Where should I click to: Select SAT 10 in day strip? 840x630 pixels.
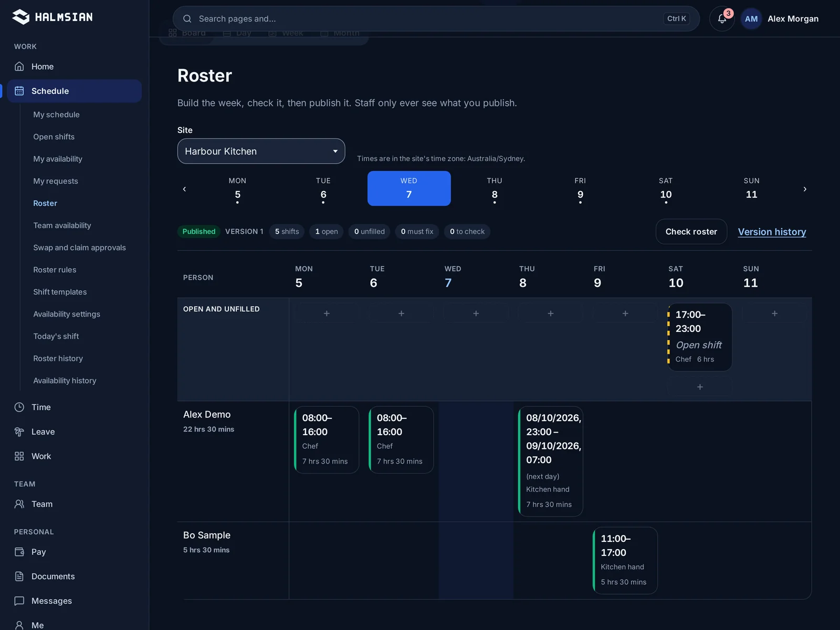[666, 188]
